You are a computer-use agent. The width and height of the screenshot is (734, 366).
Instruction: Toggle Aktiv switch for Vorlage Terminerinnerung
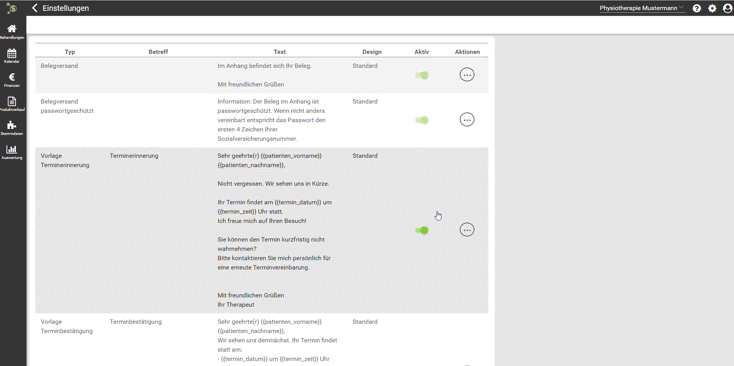coord(422,230)
